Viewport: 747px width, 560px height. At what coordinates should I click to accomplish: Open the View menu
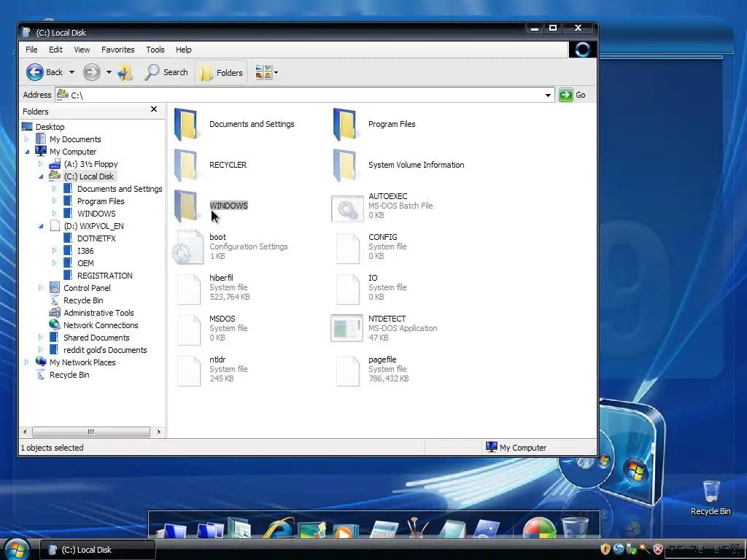click(82, 50)
